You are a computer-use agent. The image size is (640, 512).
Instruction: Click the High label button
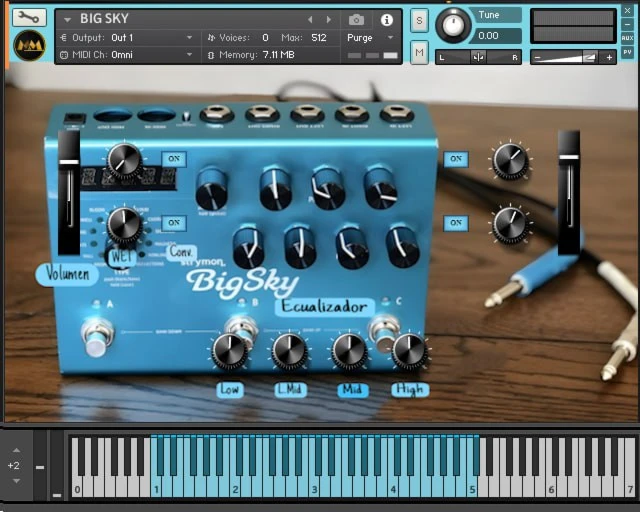410,390
